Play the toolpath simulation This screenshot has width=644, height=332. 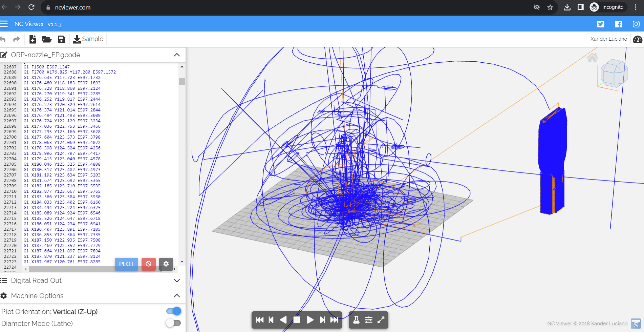[310, 320]
